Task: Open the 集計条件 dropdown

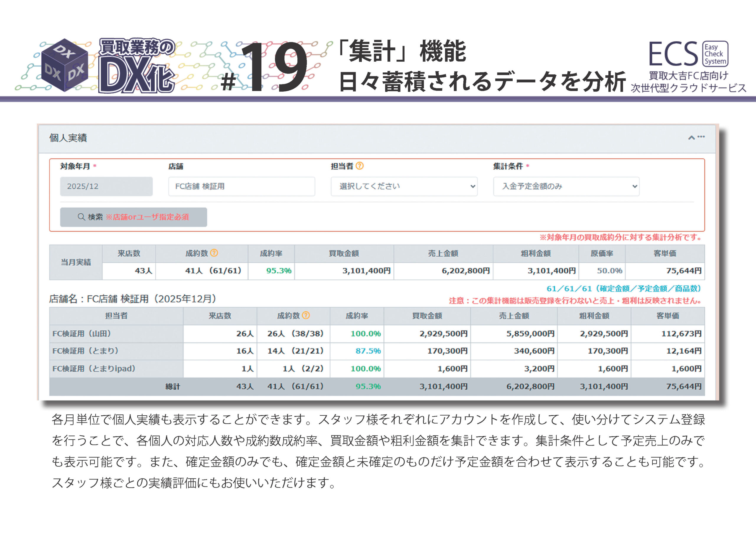Action: (x=566, y=186)
